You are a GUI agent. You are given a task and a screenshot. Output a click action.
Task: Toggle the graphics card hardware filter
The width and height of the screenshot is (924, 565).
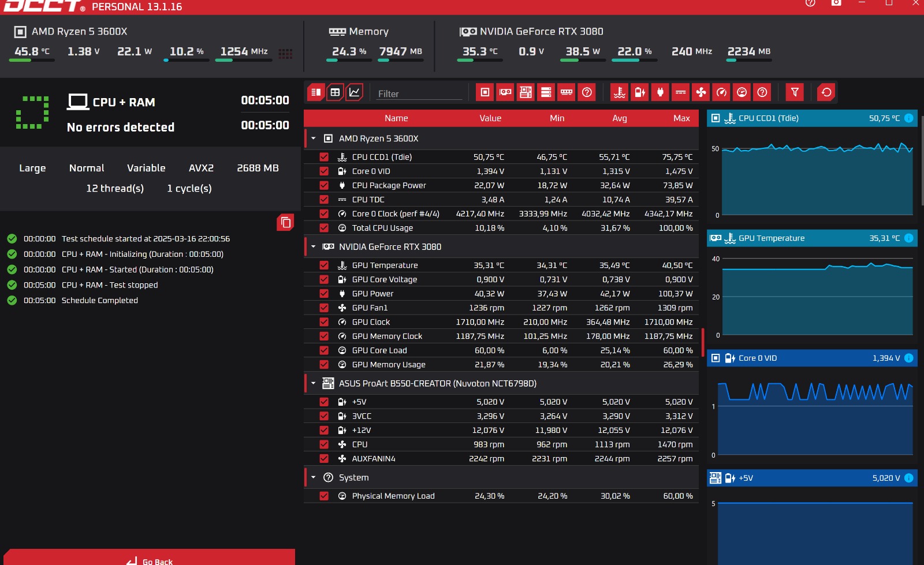505,92
